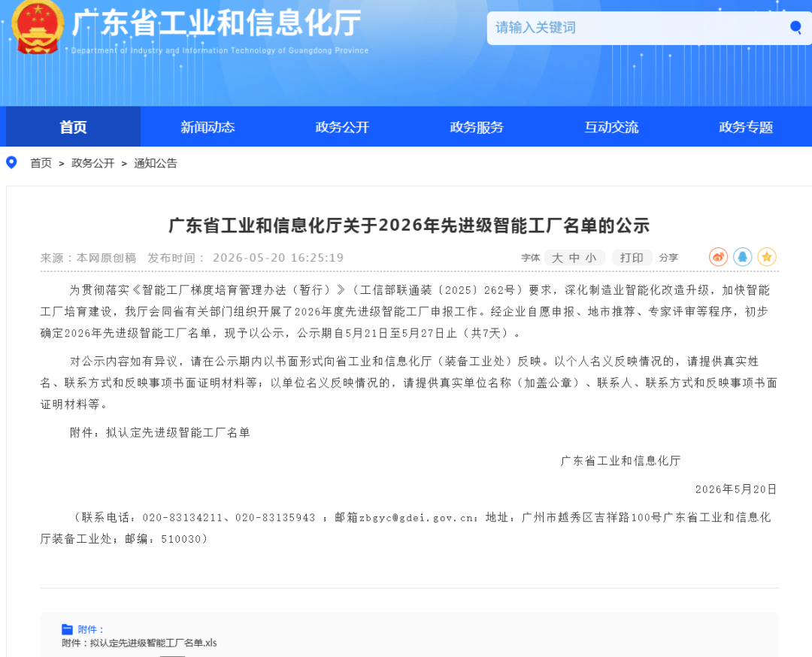
Task: Click the national emblem logo
Action: tap(38, 27)
